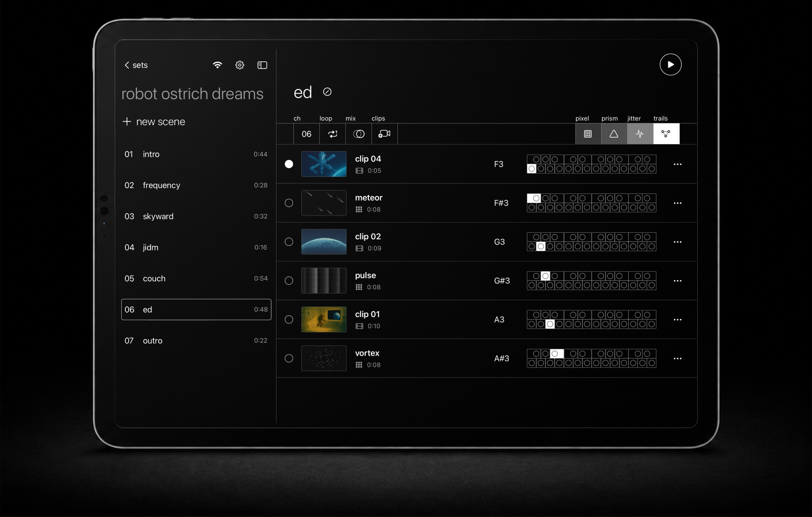Toggle the pixel effect icon

click(x=588, y=134)
